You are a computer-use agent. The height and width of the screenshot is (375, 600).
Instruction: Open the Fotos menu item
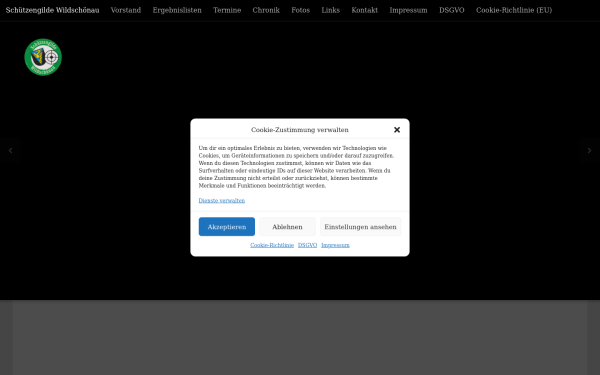click(300, 10)
